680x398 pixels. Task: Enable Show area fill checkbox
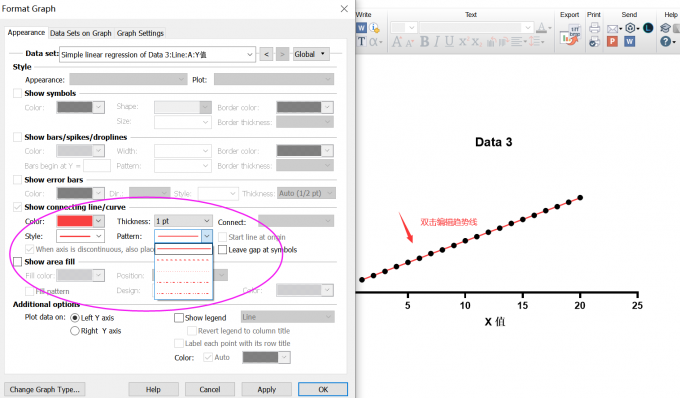point(17,262)
